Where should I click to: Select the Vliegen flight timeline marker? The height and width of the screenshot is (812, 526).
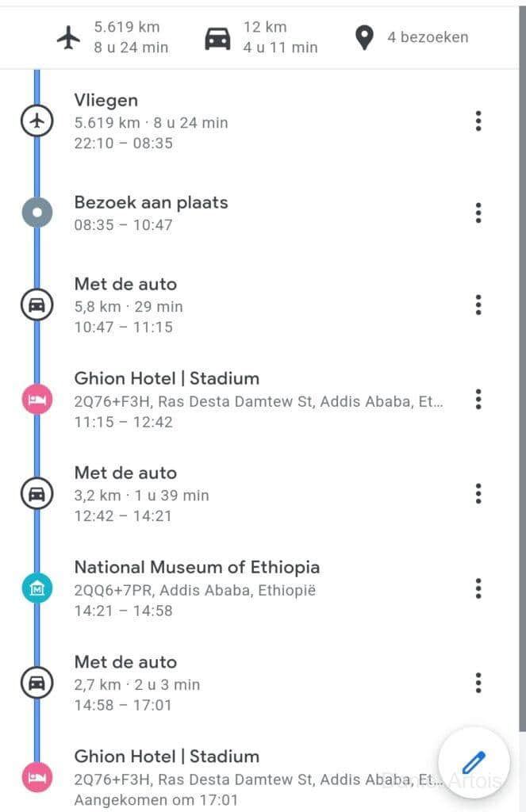[36, 121]
